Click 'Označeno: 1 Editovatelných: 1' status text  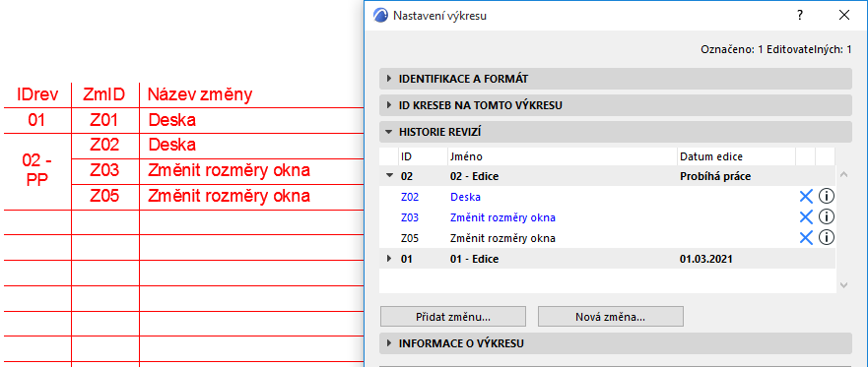pyautogui.click(x=776, y=50)
